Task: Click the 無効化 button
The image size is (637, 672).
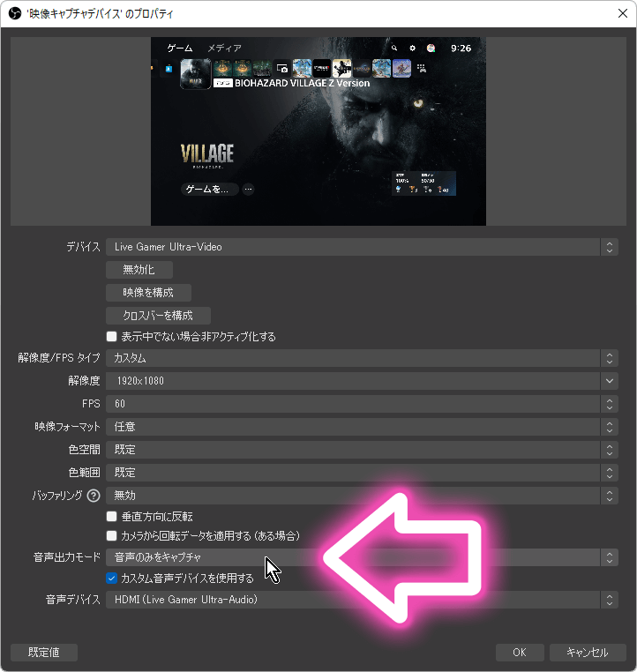Action: (x=139, y=270)
